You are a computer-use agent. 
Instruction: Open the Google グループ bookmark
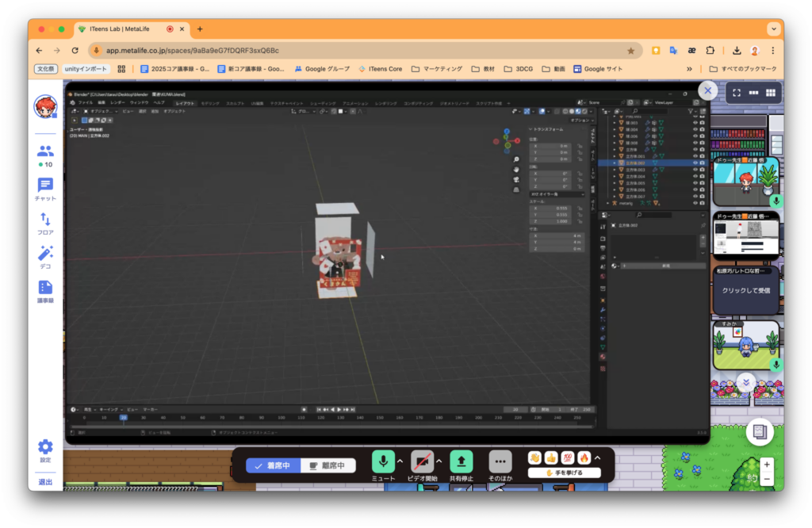tap(322, 69)
